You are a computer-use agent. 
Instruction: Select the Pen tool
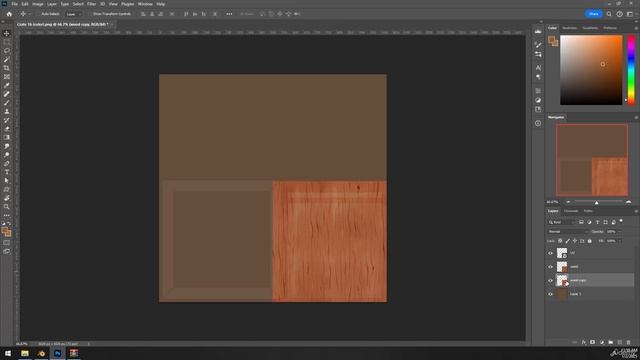pyautogui.click(x=7, y=163)
